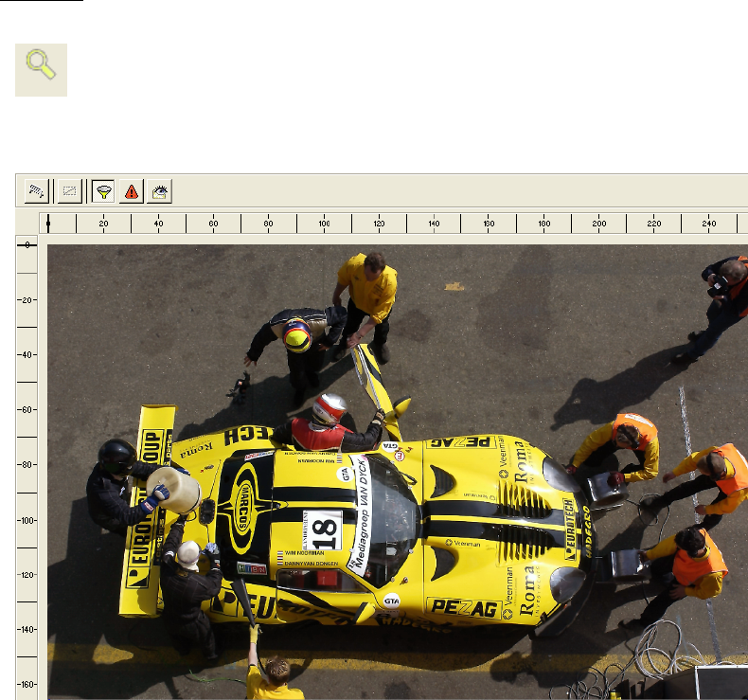Image resolution: width=748 pixels, height=700 pixels.
Task: Click the vertical ruler at -80
Action: click(x=27, y=465)
